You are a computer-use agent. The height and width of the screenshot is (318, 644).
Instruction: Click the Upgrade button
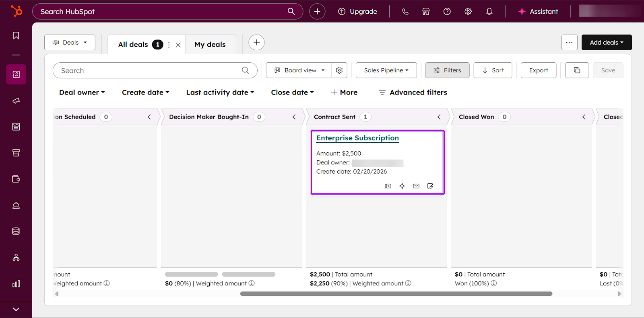pos(357,11)
